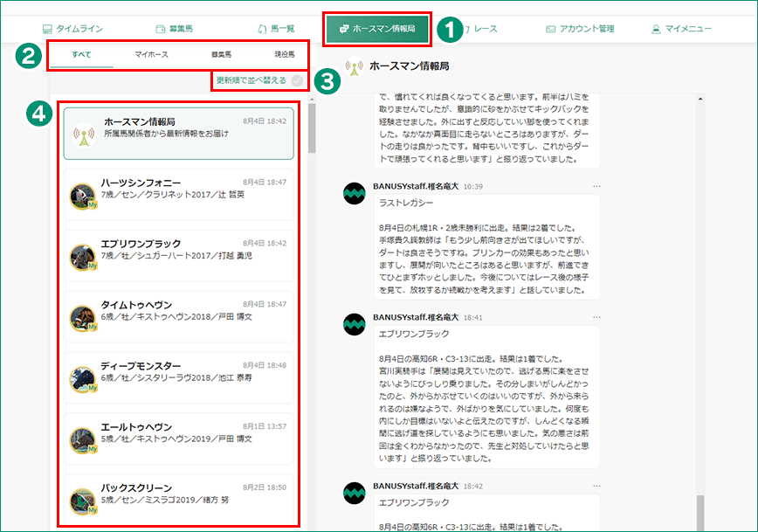Select the すべて filter tab

click(x=81, y=55)
